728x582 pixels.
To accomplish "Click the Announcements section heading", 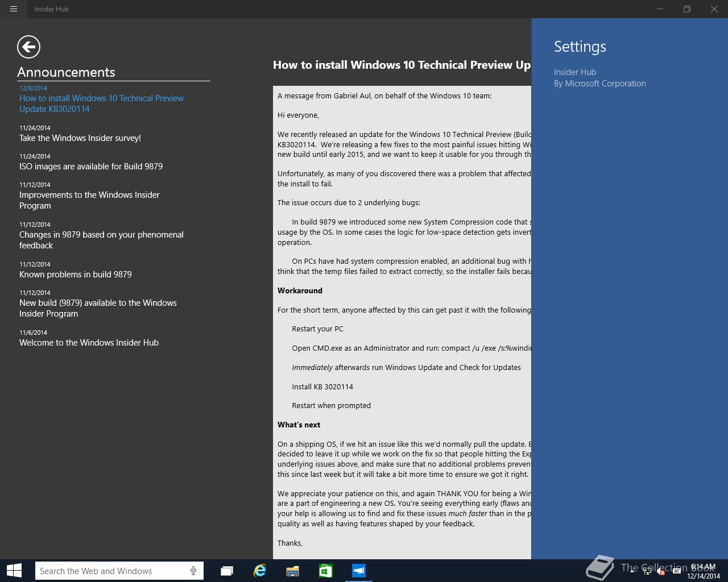I will click(x=66, y=72).
